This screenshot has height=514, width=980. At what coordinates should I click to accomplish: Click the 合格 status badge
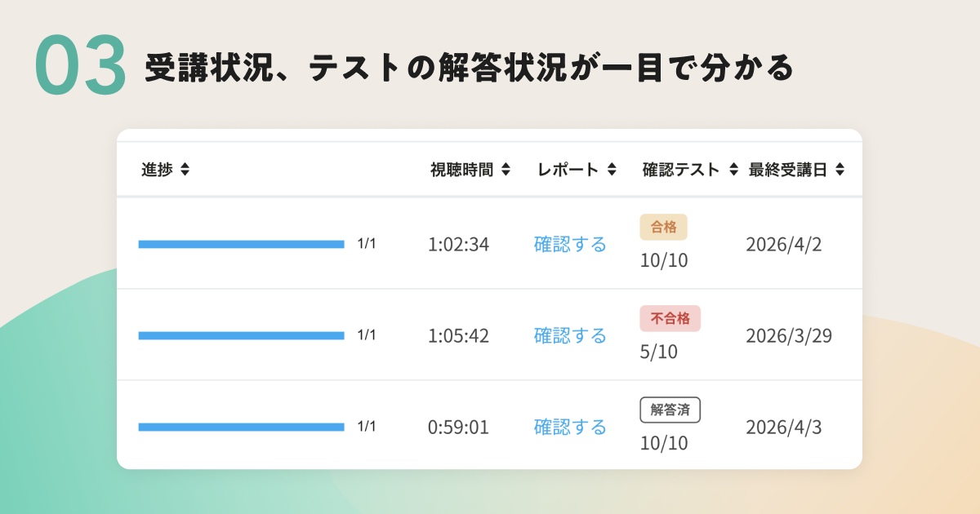(663, 227)
